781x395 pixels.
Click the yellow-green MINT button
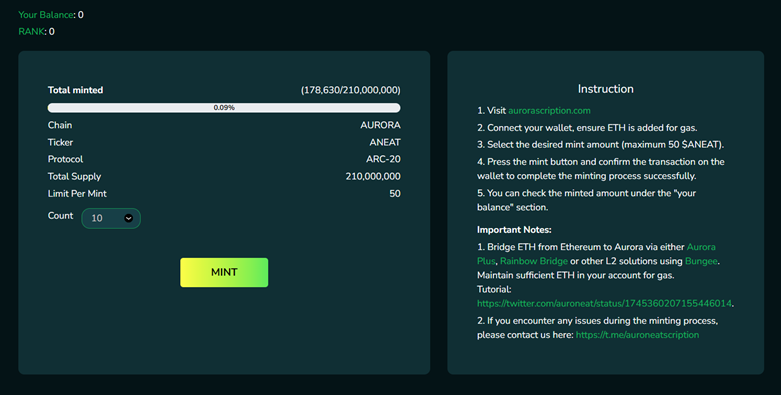224,272
